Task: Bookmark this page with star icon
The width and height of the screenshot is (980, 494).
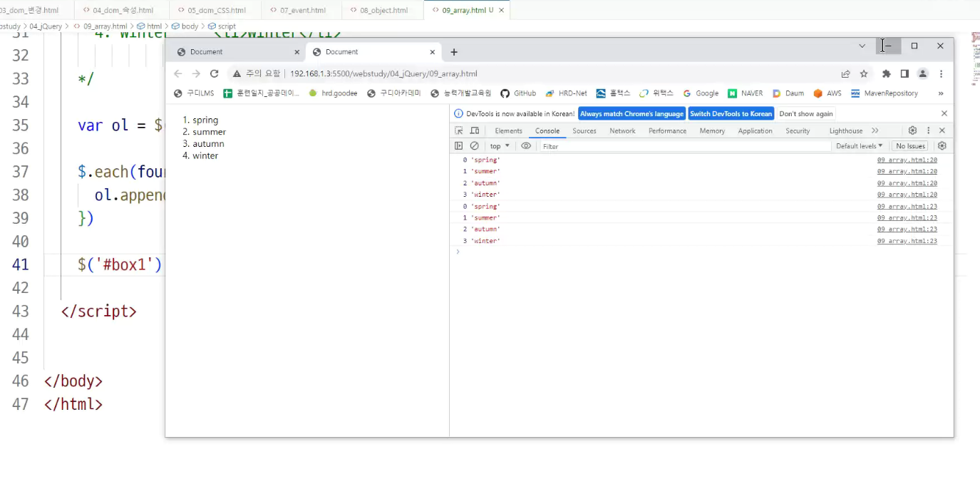Action: (x=864, y=73)
